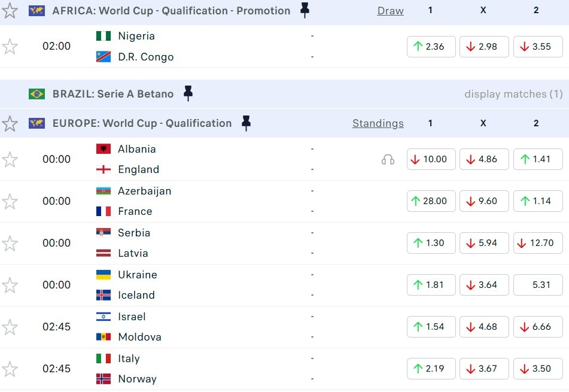Favorite the Europe World Cup league star
The height and width of the screenshot is (392, 569).
click(x=10, y=123)
